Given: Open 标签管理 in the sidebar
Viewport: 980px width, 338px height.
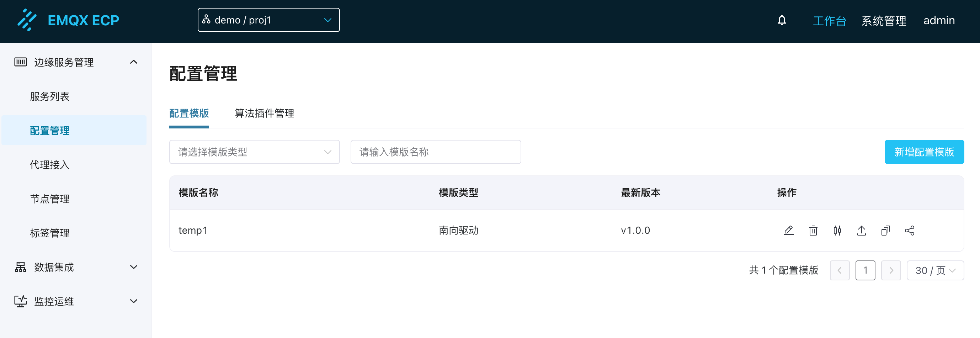Looking at the screenshot, I should tap(50, 233).
